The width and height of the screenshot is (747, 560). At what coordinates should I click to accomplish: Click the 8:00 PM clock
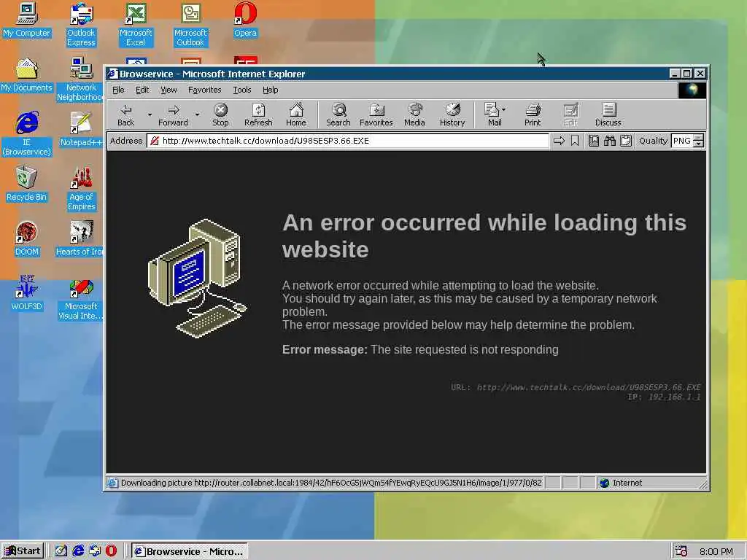(716, 551)
